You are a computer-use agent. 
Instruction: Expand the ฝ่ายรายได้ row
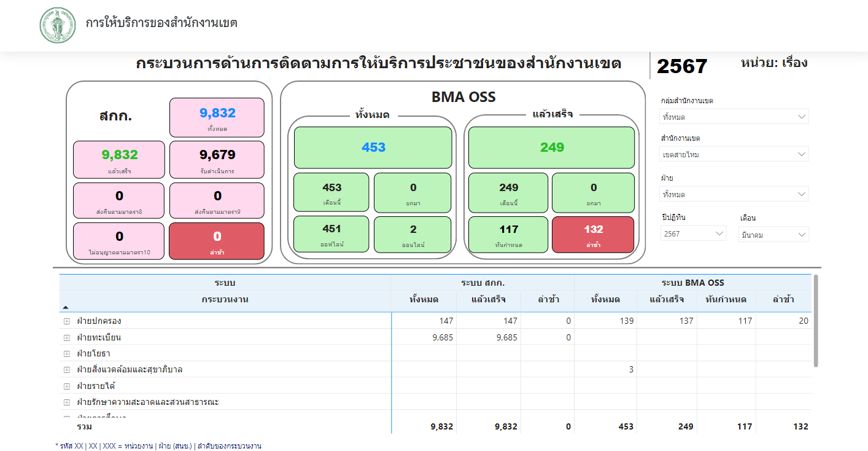(x=67, y=386)
